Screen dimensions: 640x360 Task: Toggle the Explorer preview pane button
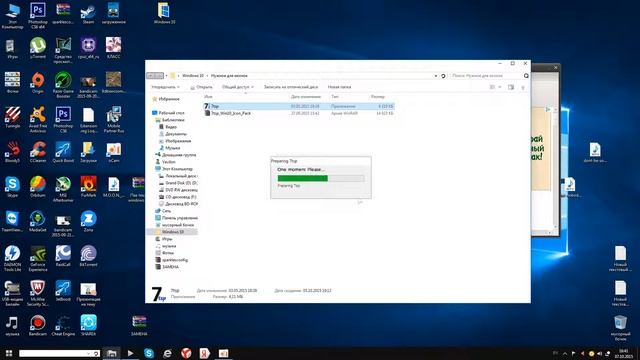511,87
